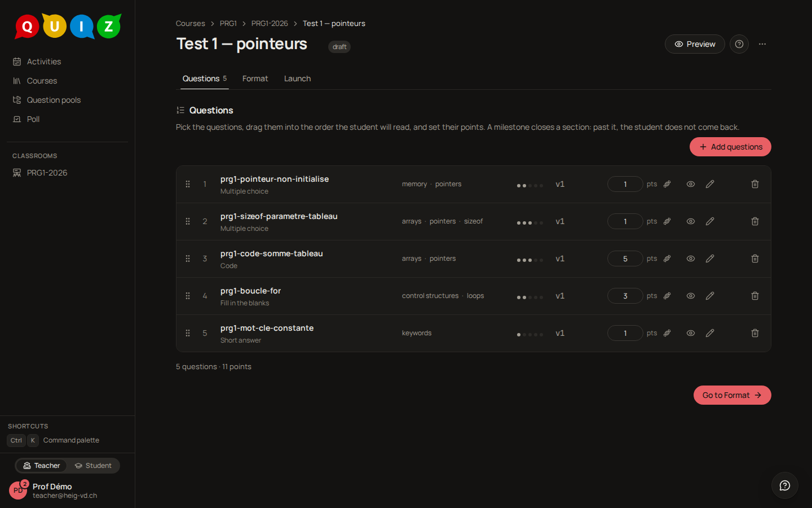
Task: Open the support chat bubble icon
Action: (785, 485)
